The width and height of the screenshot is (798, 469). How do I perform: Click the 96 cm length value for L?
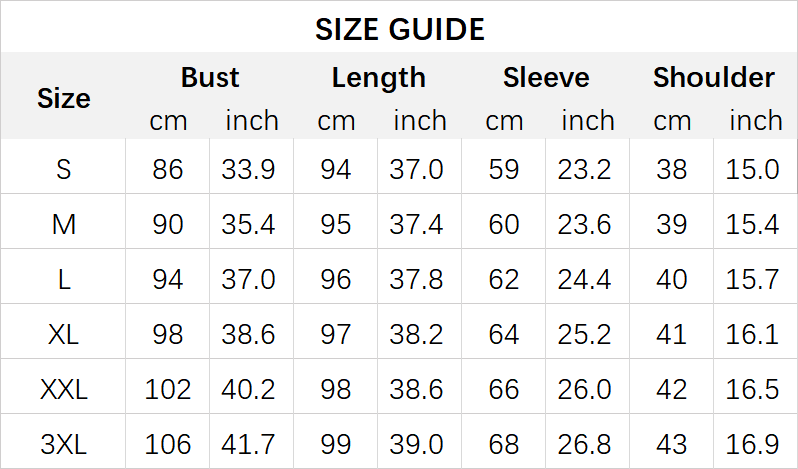click(x=336, y=279)
